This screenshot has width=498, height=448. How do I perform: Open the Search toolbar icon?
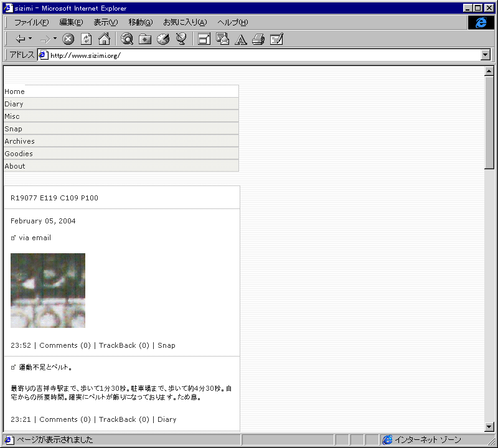pos(127,39)
